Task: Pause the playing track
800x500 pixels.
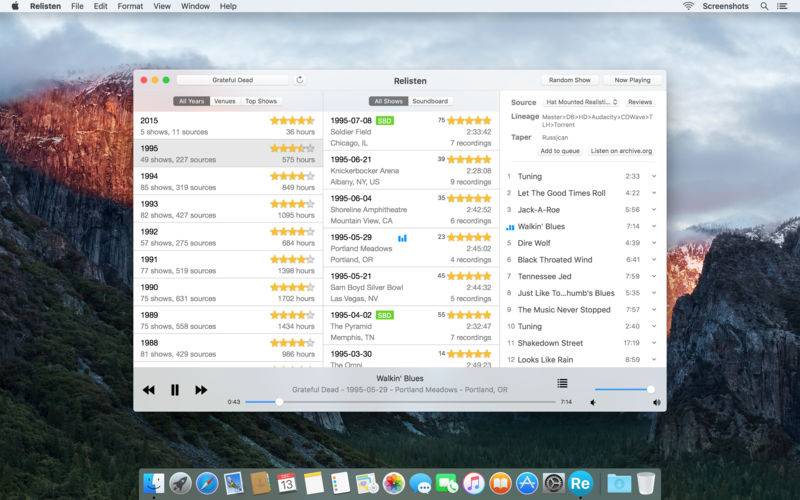Action: pos(174,390)
